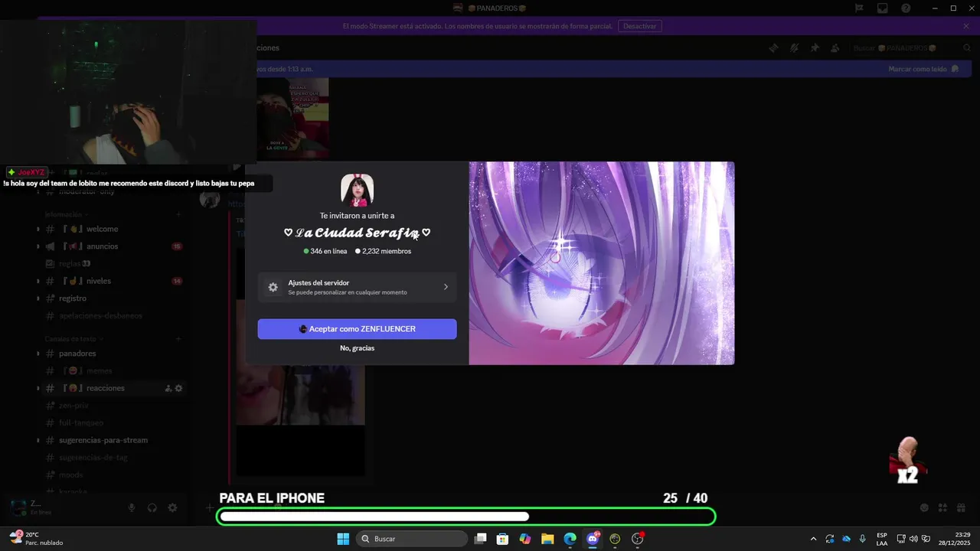Open reacciones channel settings gear

pos(178,388)
